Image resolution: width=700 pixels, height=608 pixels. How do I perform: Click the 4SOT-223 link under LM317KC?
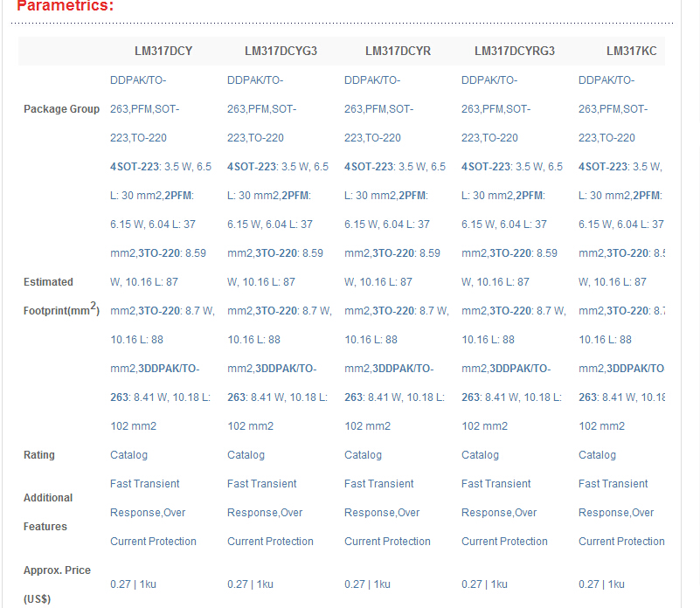(603, 167)
